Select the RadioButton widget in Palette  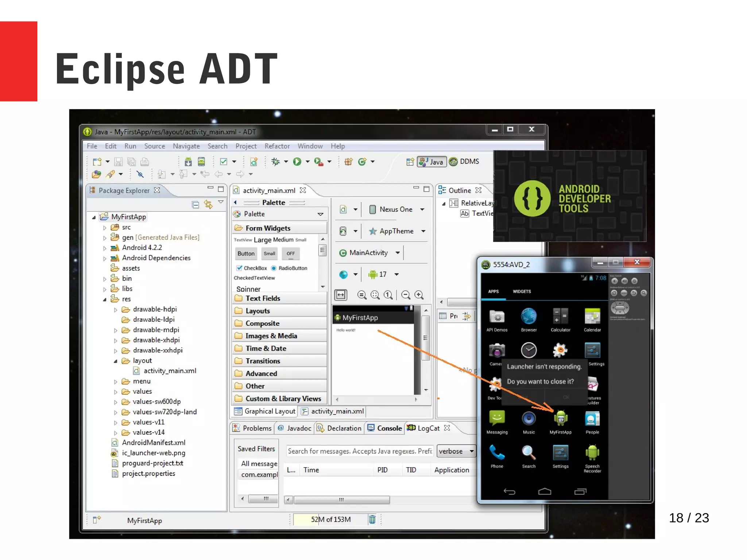(x=289, y=268)
